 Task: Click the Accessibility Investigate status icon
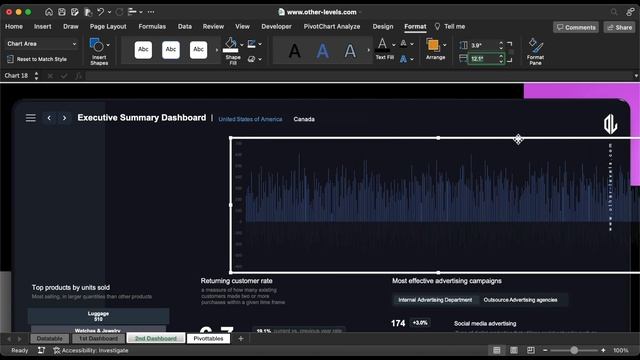pos(57,350)
